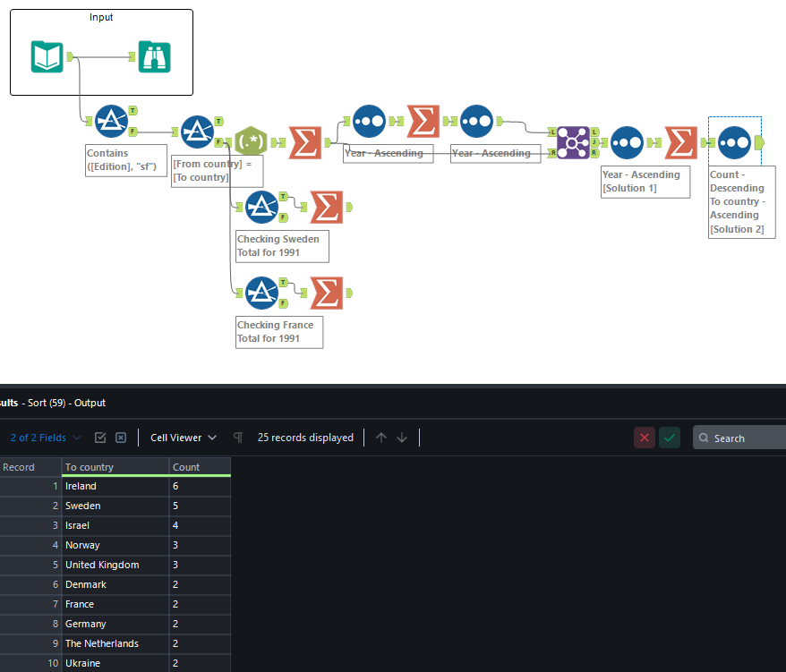
Task: Select the Contains Edition sf filter tool
Action: point(111,121)
